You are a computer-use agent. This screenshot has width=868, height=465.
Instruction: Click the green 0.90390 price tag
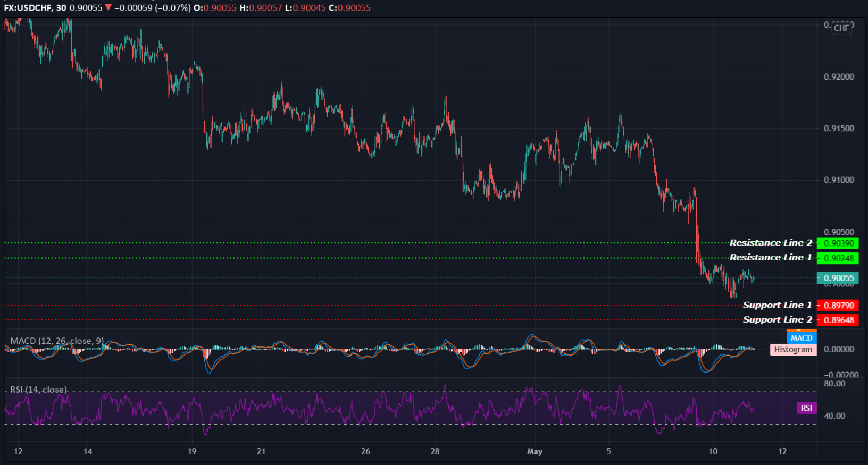(x=838, y=243)
